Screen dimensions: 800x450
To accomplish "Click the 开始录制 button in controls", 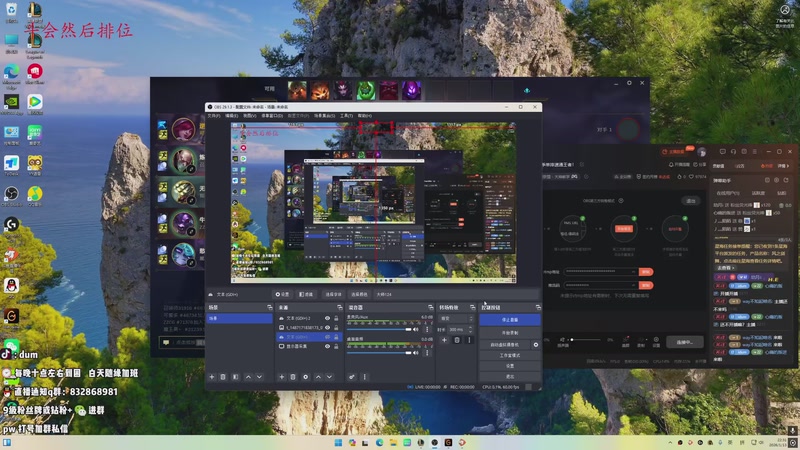I will pyautogui.click(x=509, y=332).
